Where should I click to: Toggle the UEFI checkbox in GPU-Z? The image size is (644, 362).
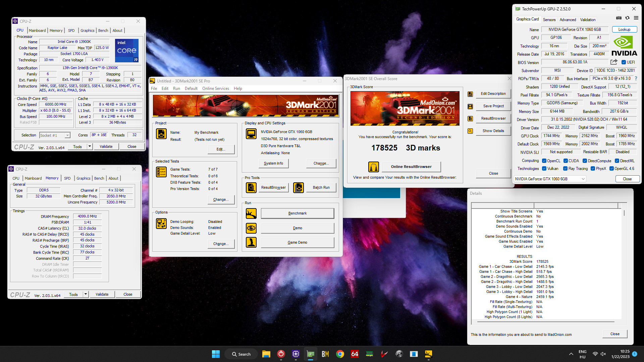[624, 62]
